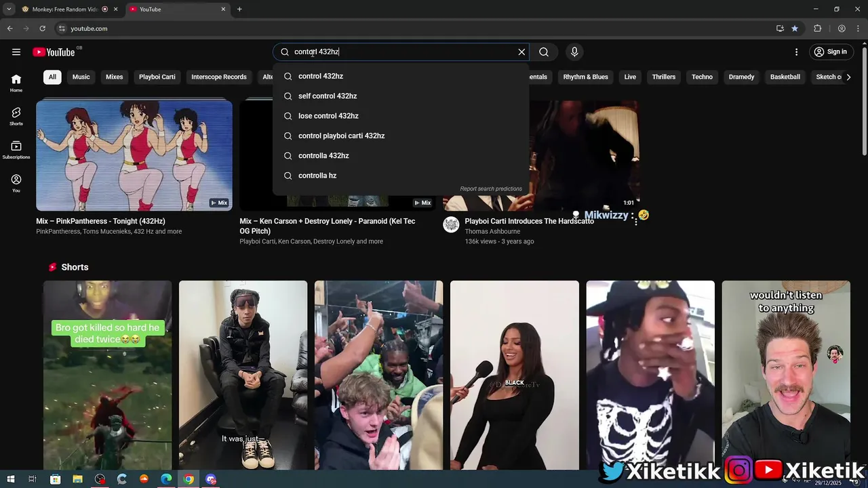The height and width of the screenshot is (488, 868).
Task: Select the Live filter chip
Action: 630,77
